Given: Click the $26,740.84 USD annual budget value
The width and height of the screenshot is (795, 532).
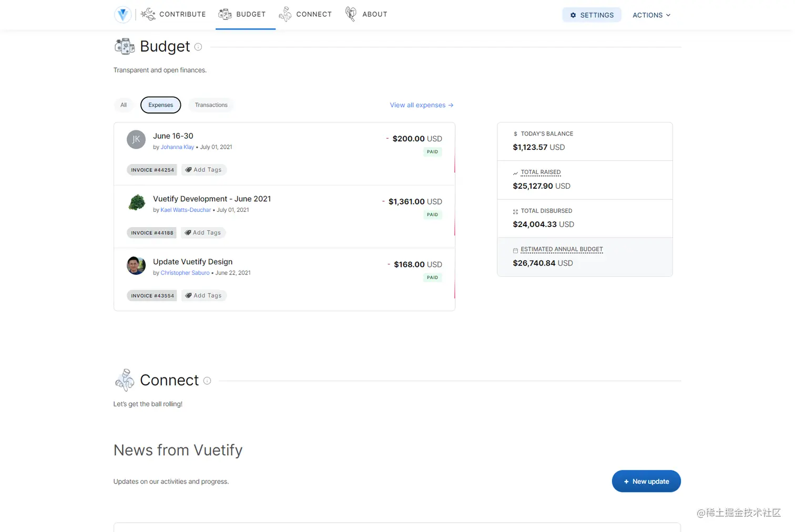Looking at the screenshot, I should pyautogui.click(x=543, y=263).
